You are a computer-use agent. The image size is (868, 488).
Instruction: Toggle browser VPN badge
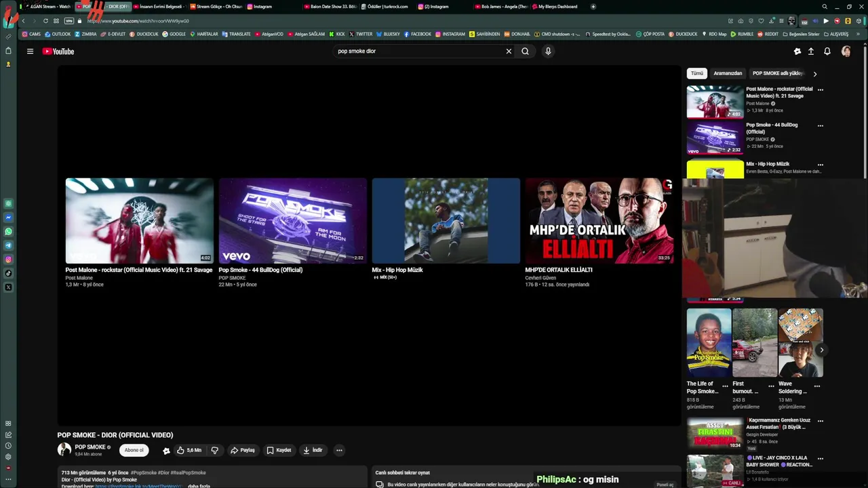(x=68, y=21)
